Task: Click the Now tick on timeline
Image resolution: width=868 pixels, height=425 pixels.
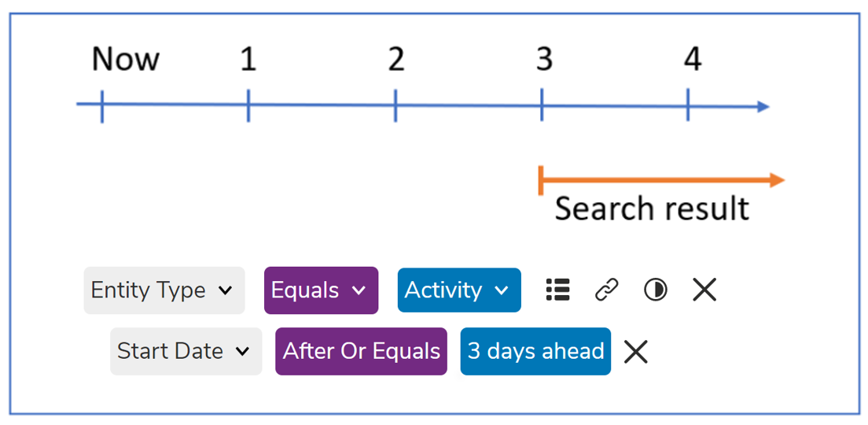Action: click(102, 106)
